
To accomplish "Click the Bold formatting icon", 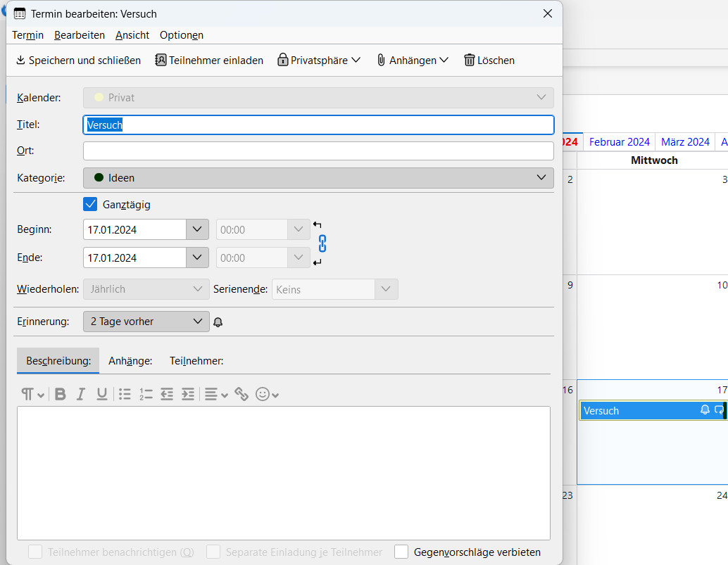I will point(61,394).
